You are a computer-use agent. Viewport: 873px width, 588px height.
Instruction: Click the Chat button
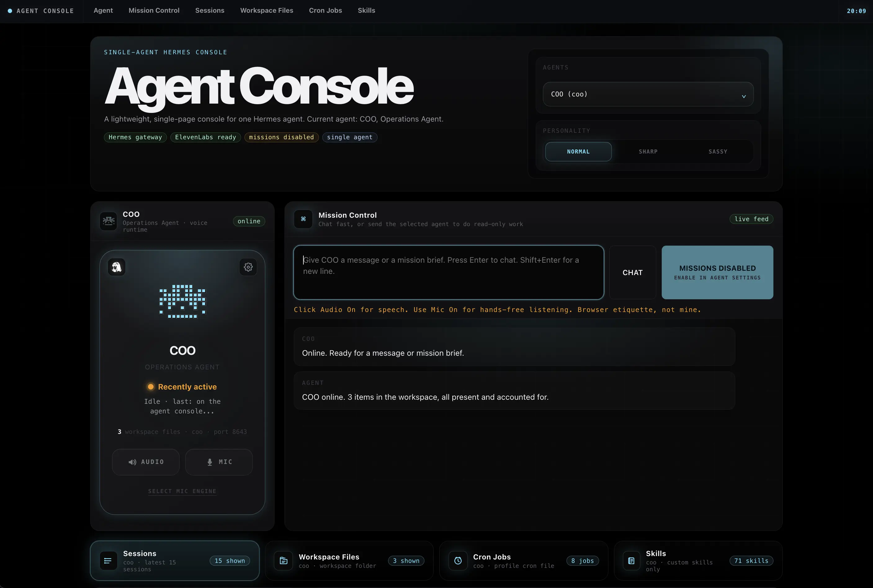633,273
